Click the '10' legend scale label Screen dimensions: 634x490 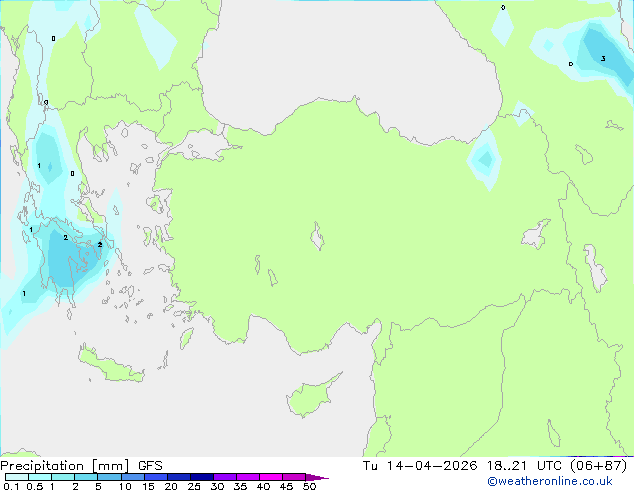125,486
